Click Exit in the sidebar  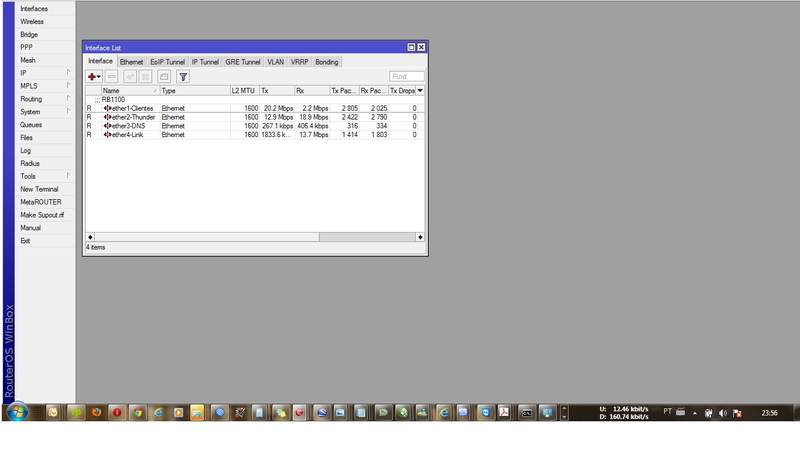pyautogui.click(x=45, y=240)
